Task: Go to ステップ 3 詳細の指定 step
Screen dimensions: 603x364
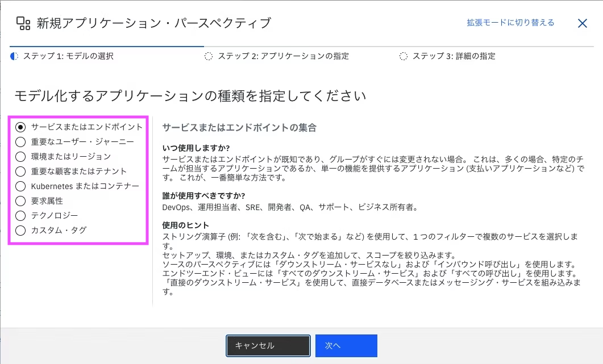Action: (x=447, y=56)
